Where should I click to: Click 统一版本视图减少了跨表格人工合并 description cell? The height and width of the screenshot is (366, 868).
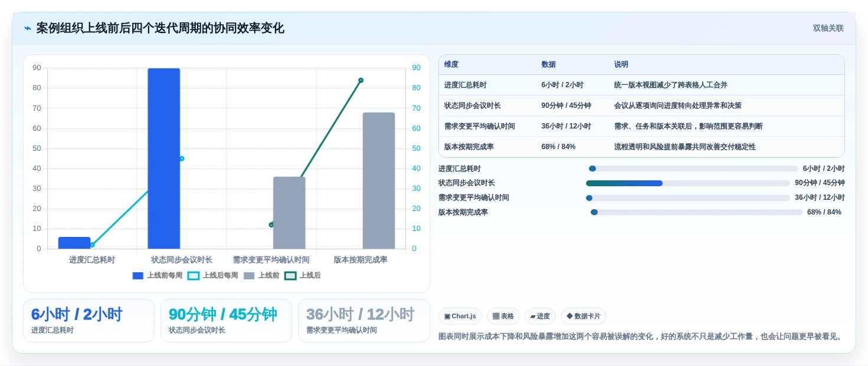(672, 85)
